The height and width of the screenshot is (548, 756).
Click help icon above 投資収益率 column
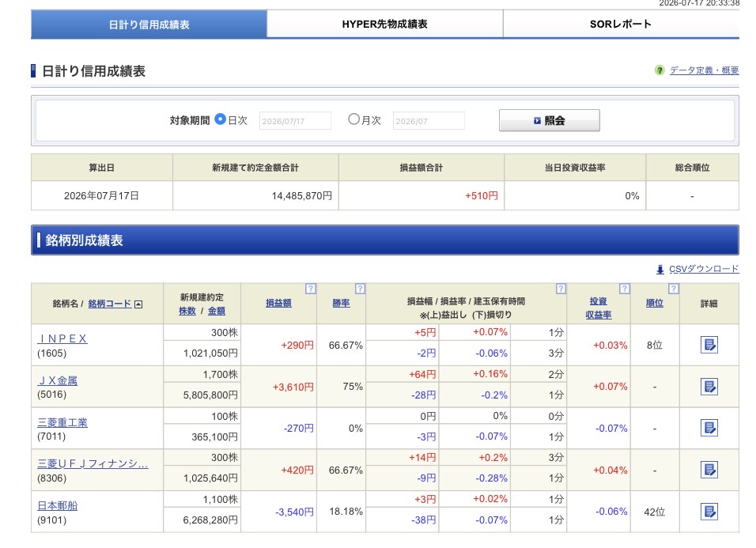click(x=625, y=289)
